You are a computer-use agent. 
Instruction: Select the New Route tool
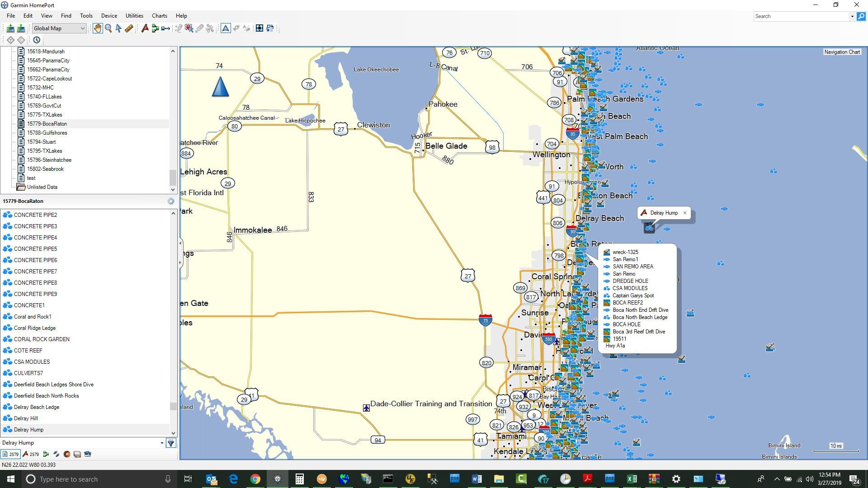tap(155, 28)
